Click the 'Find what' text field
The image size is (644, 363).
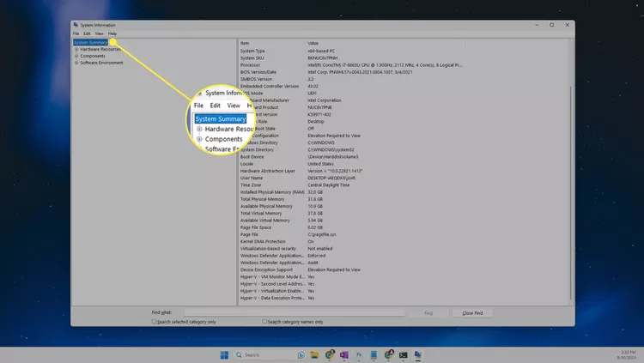pos(295,312)
